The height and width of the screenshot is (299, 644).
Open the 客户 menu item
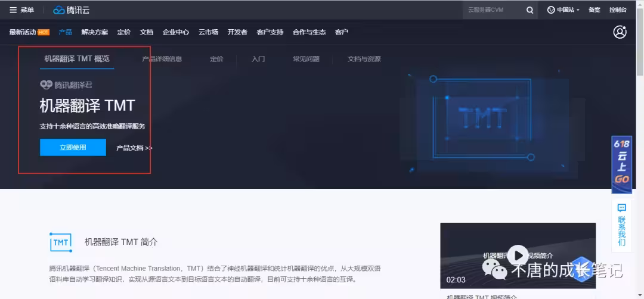coord(341,32)
